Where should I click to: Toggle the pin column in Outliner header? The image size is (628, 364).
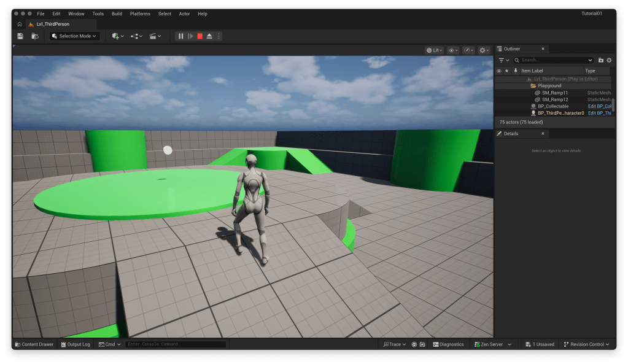[515, 71]
